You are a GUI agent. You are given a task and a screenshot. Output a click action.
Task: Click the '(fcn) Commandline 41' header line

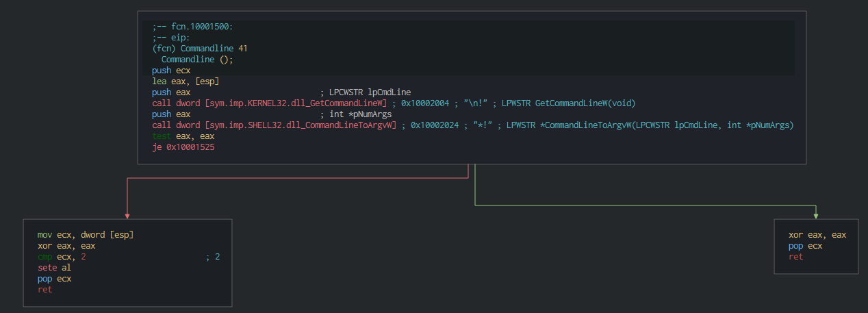(200, 48)
